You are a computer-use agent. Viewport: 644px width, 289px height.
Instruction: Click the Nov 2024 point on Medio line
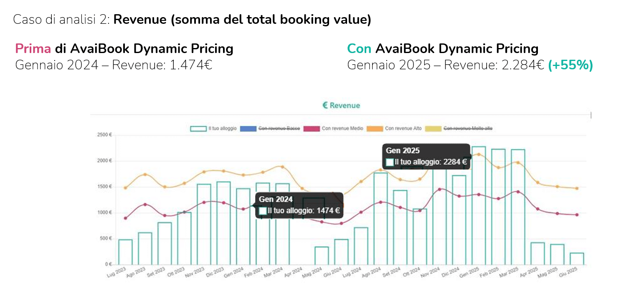(x=439, y=189)
